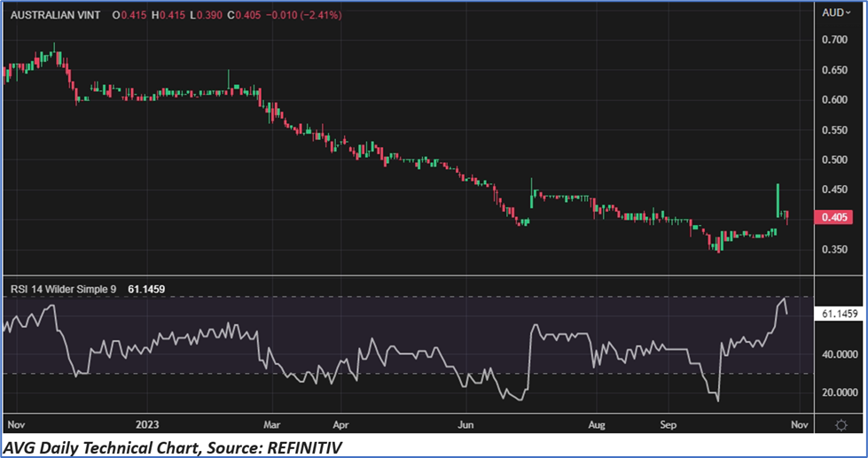Click the 0.350 price axis label
The height and width of the screenshot is (458, 868).
pyautogui.click(x=835, y=250)
